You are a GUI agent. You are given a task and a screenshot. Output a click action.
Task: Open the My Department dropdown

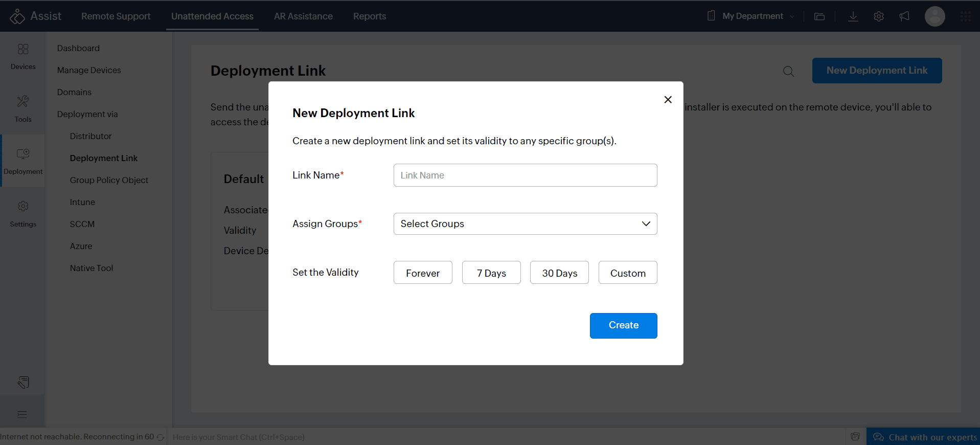tap(752, 16)
